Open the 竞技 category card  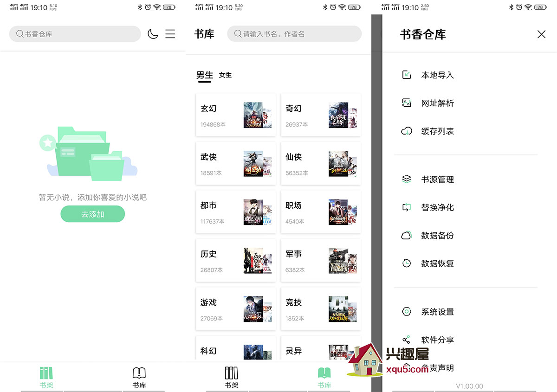[321, 308]
